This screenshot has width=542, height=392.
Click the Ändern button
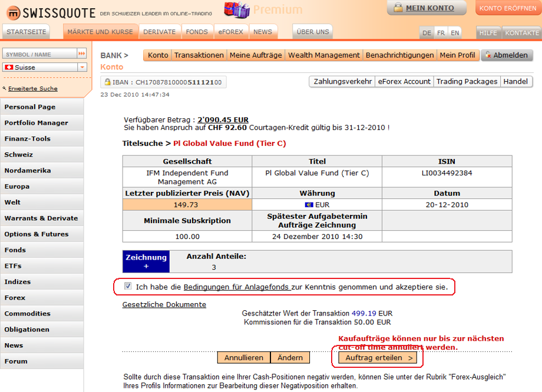point(290,357)
